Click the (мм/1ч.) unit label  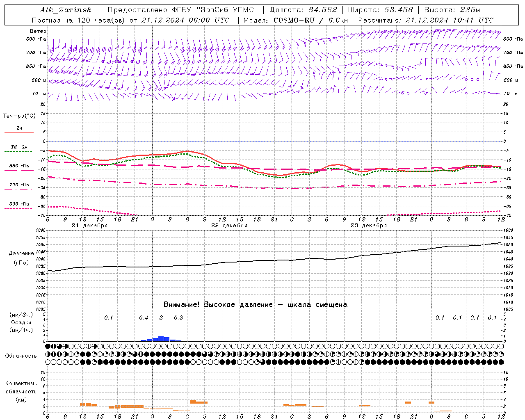pos(21,330)
